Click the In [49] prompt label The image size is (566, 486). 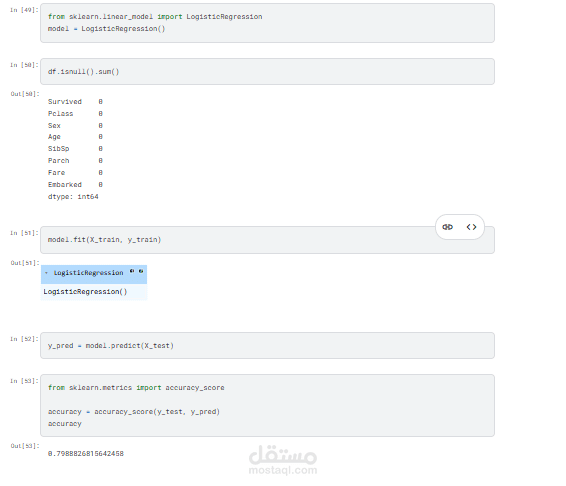coord(24,10)
